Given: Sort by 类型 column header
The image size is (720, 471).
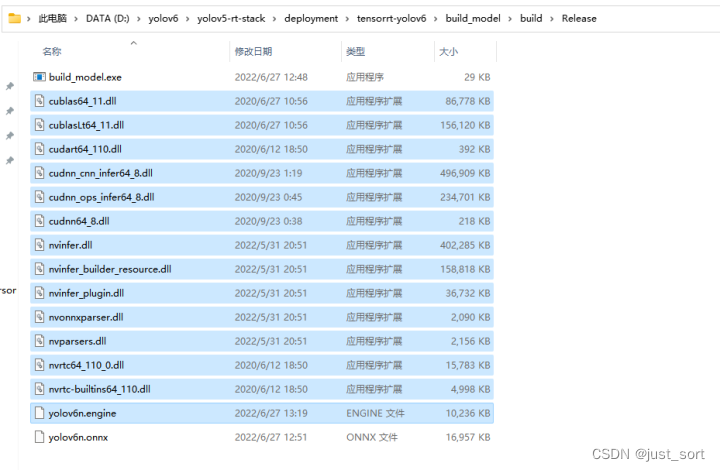Looking at the screenshot, I should click(355, 51).
